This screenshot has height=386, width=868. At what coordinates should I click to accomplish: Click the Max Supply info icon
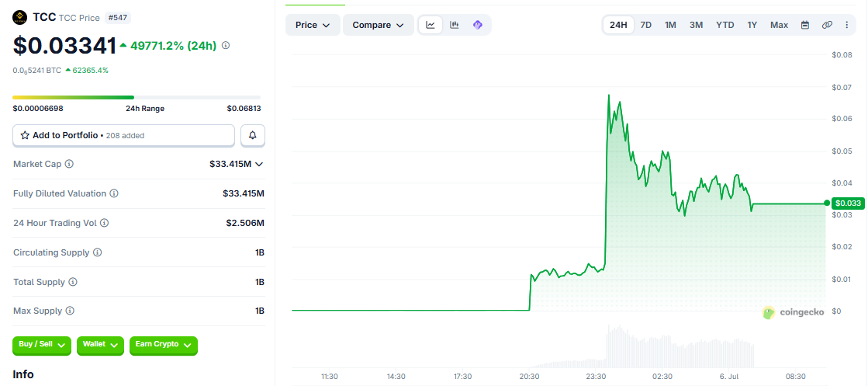click(x=70, y=311)
